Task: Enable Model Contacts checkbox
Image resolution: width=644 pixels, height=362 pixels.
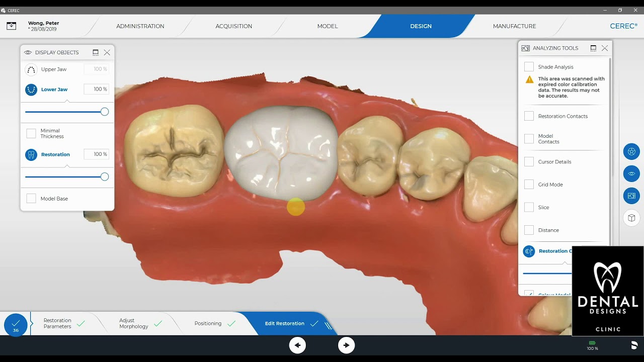Action: [529, 139]
